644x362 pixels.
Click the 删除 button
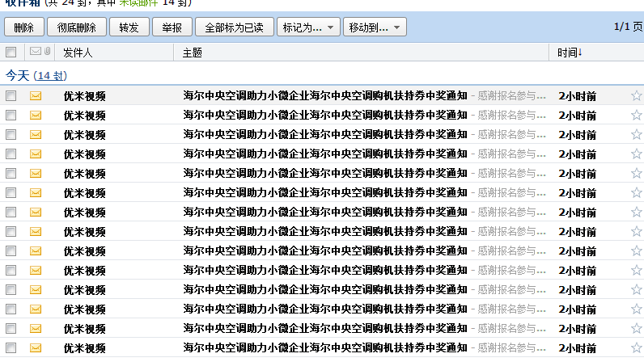click(x=23, y=27)
